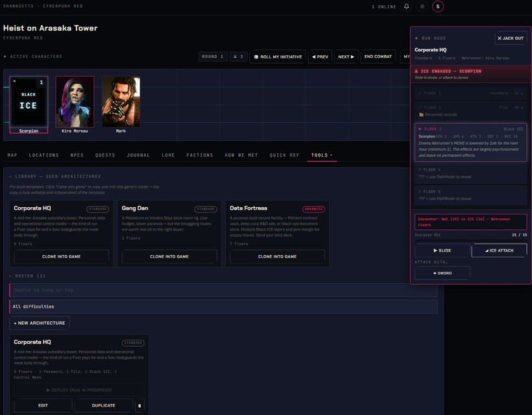The image size is (532, 415).
Task: Choose ICE Attack action
Action: pyautogui.click(x=500, y=250)
